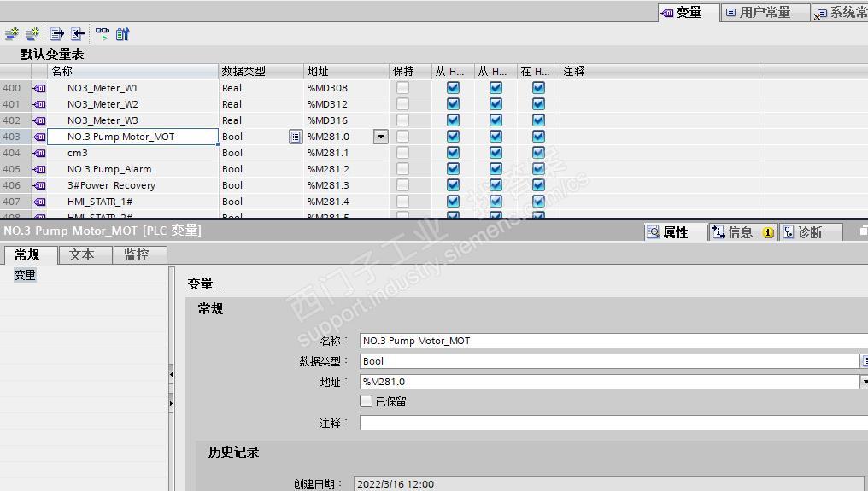
Task: Switch to the 系统常量 tab
Action: point(841,12)
